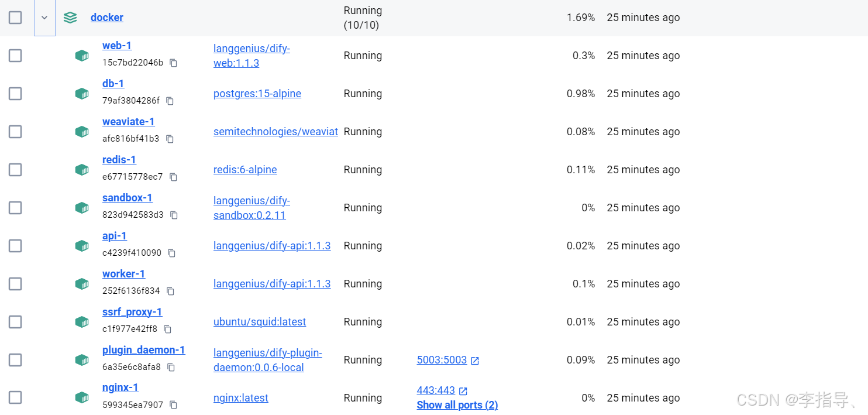Copy the nginx-1 container ID
This screenshot has height=415, width=868.
click(173, 404)
